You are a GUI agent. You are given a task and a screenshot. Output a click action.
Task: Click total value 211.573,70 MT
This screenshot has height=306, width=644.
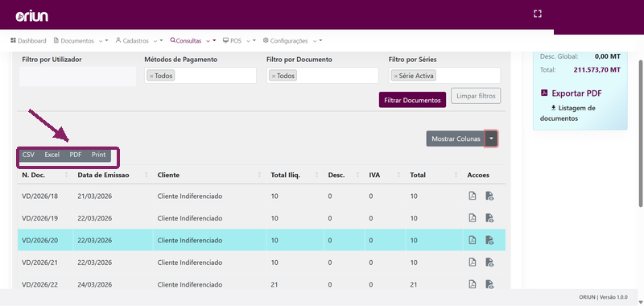(x=597, y=70)
